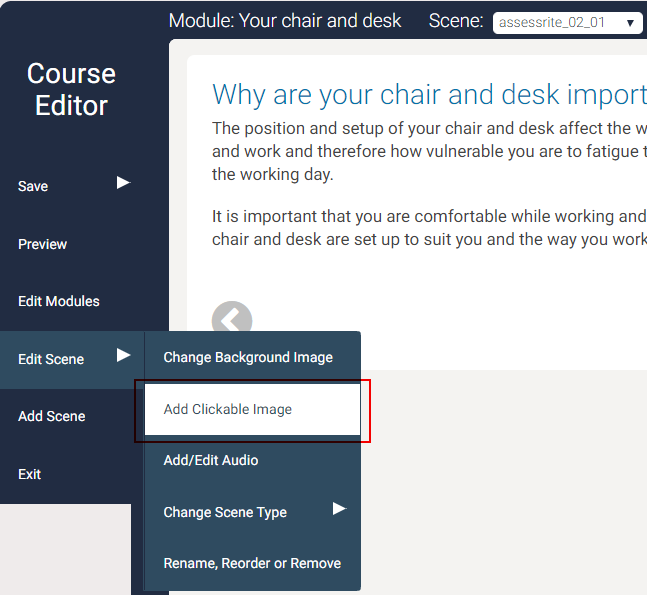The height and width of the screenshot is (595, 647).
Task: Choose Rename, Reorder or Remove
Action: pos(252,563)
